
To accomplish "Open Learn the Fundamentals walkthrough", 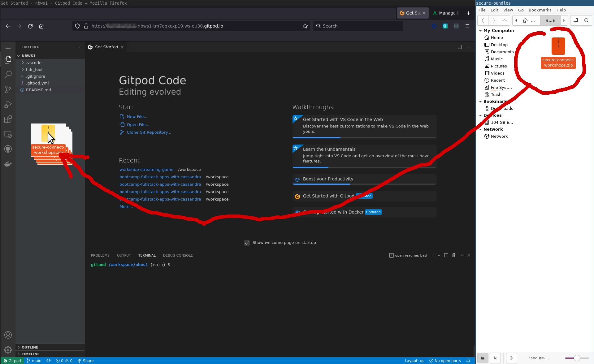I will click(x=364, y=156).
